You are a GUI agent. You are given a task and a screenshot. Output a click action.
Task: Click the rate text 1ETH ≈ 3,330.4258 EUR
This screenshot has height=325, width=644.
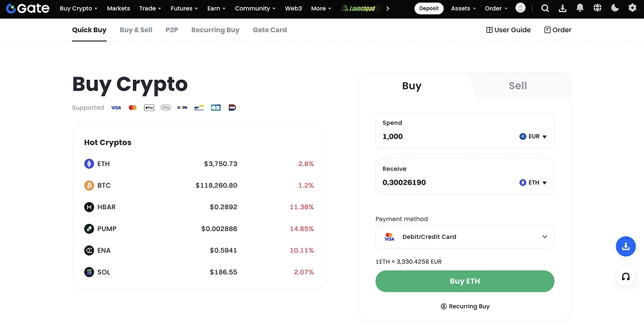(x=409, y=262)
